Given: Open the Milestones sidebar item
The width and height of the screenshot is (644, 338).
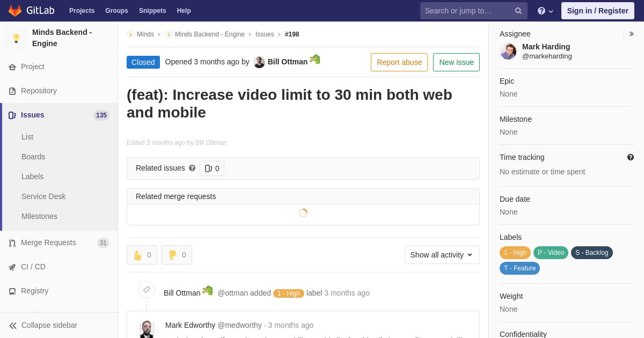Looking at the screenshot, I should pyautogui.click(x=39, y=216).
